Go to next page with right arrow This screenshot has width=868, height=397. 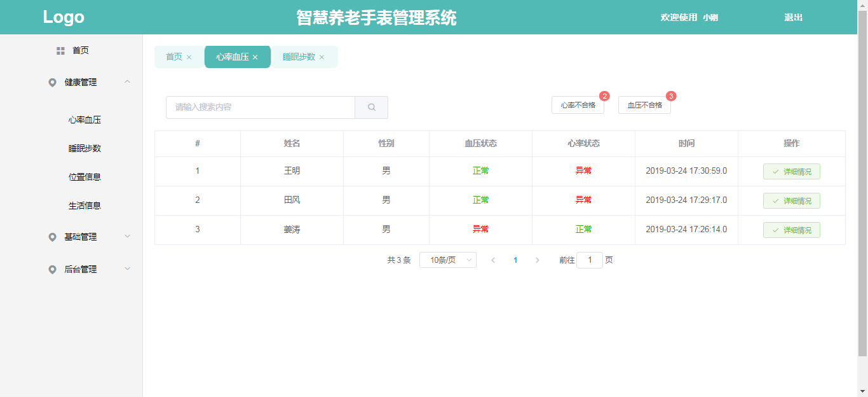point(537,260)
